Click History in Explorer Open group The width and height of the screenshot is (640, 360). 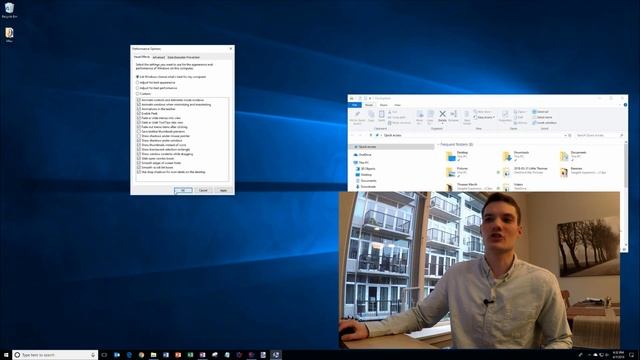tap(520, 122)
